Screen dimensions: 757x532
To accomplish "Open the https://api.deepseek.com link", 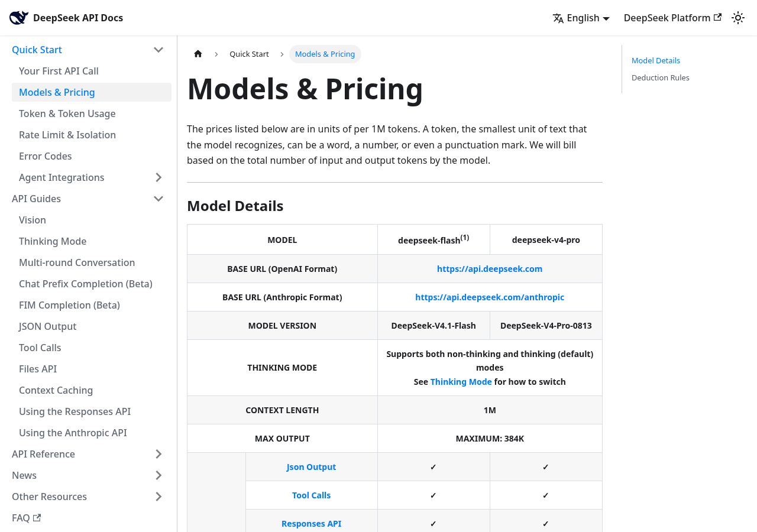I will tap(490, 268).
